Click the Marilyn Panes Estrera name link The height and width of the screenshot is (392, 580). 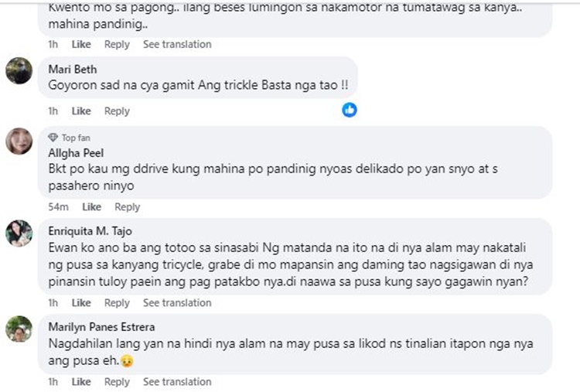coord(101,327)
